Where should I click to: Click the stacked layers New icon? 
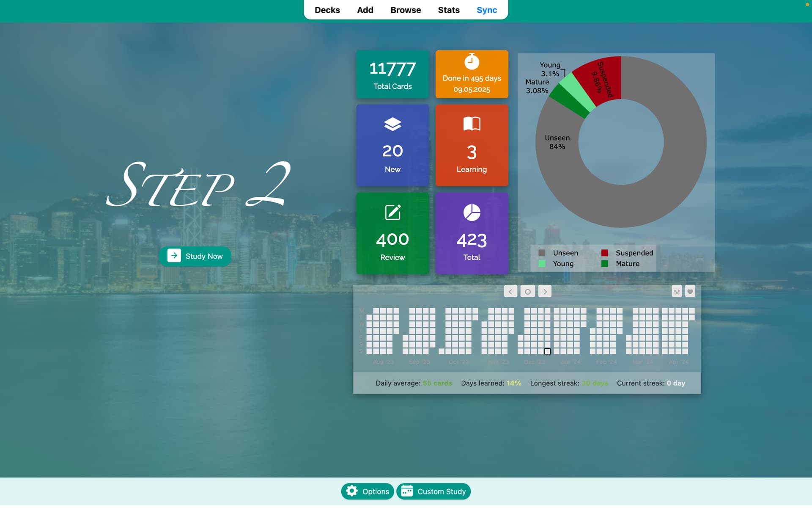point(392,124)
